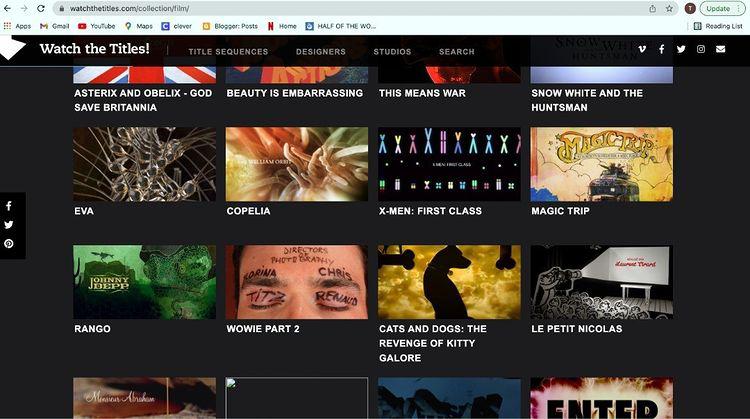Share on Facebook from the side bar

click(9, 206)
